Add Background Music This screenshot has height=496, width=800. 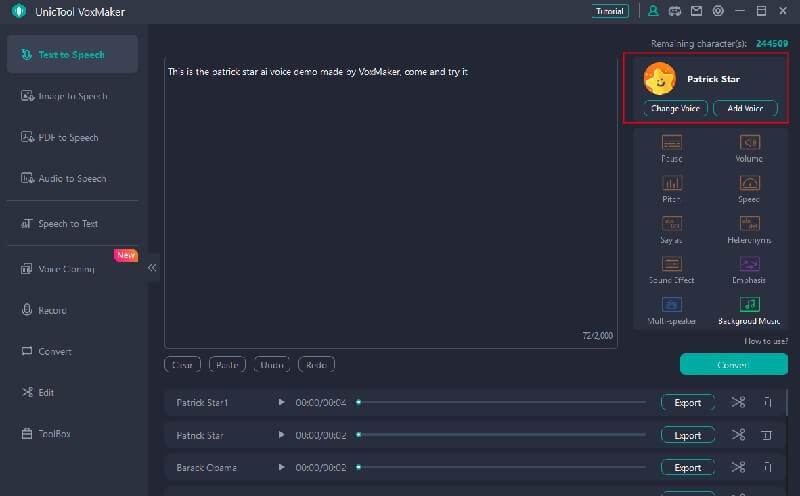pos(749,305)
